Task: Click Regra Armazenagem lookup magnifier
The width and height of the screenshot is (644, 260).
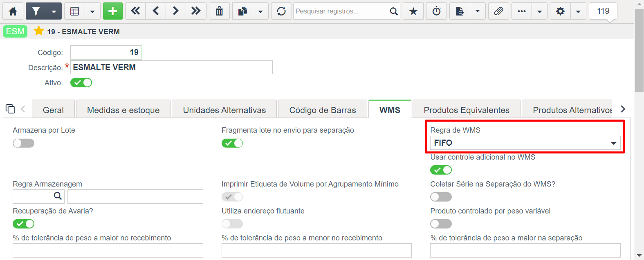Action: pos(58,196)
